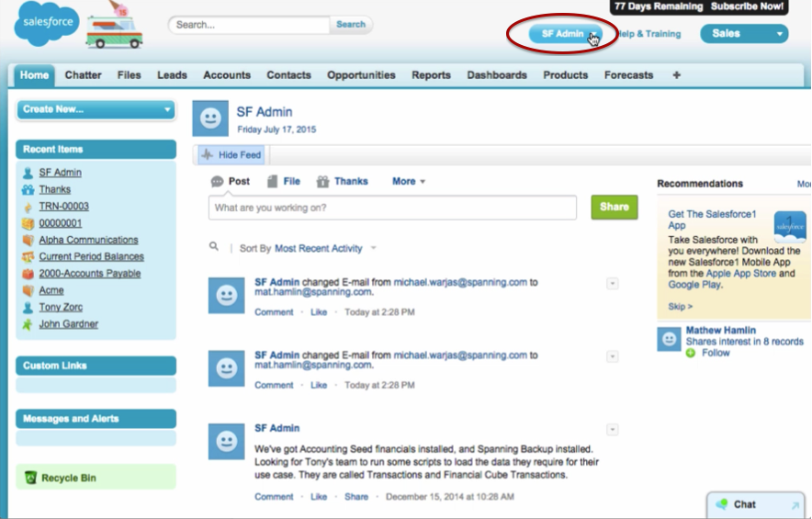Click the user icon beside SF Admin recent item
Viewport: 812px width, 519px height.
tap(28, 173)
